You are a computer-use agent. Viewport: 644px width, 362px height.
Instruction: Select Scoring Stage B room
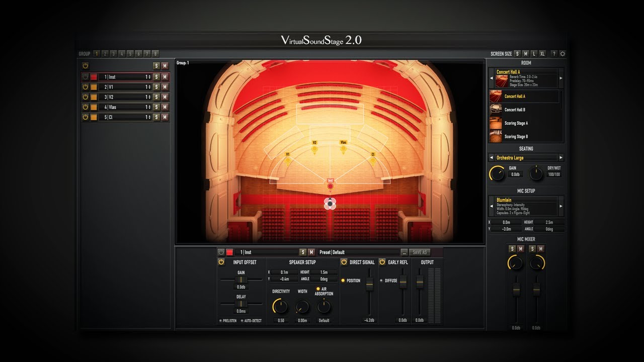(525, 136)
